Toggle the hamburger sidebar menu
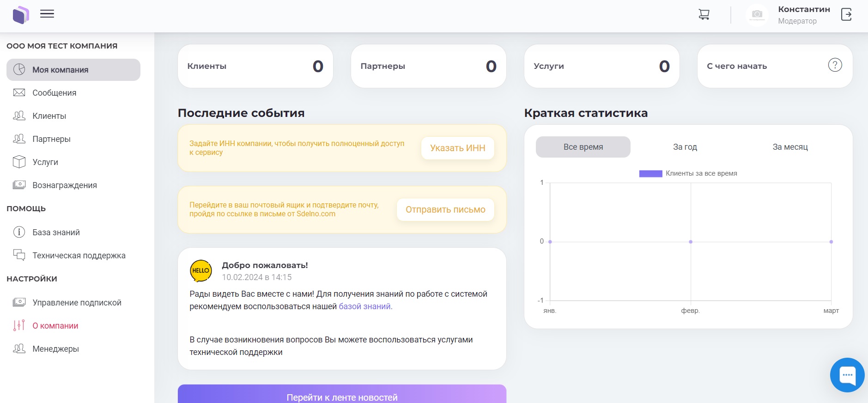The image size is (868, 403). 47,14
